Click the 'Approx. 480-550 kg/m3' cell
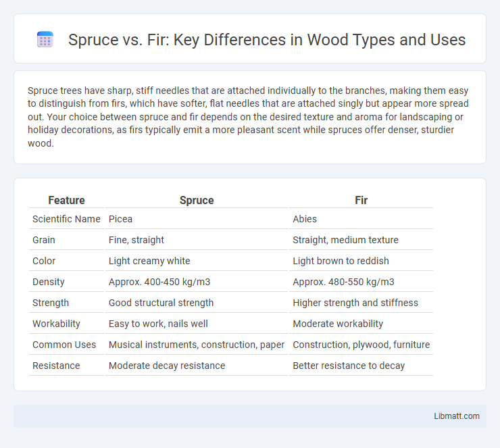 (x=361, y=282)
